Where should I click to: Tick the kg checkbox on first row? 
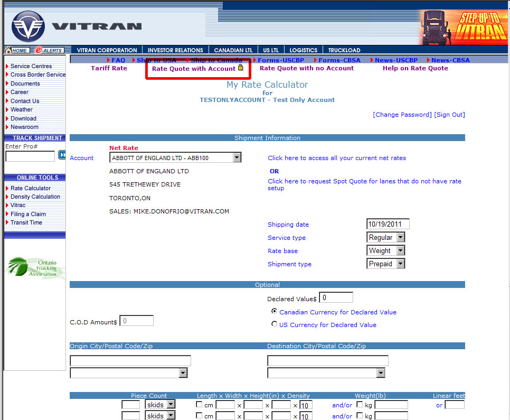(x=360, y=405)
